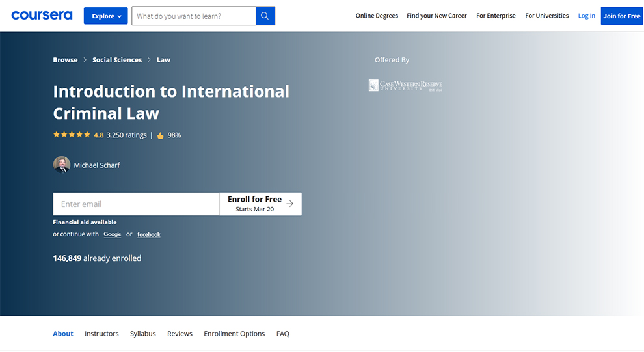Screen dimensions: 644x352
Task: Continue with Google link
Action: click(112, 234)
